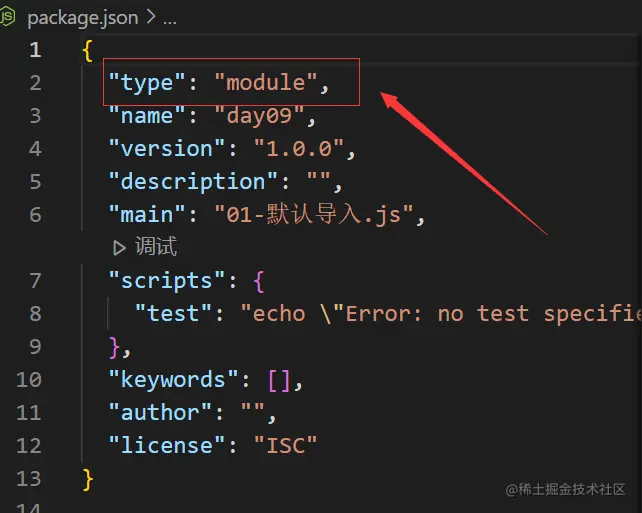The image size is (642, 513).
Task: Click the "description" key
Action: coord(193,182)
